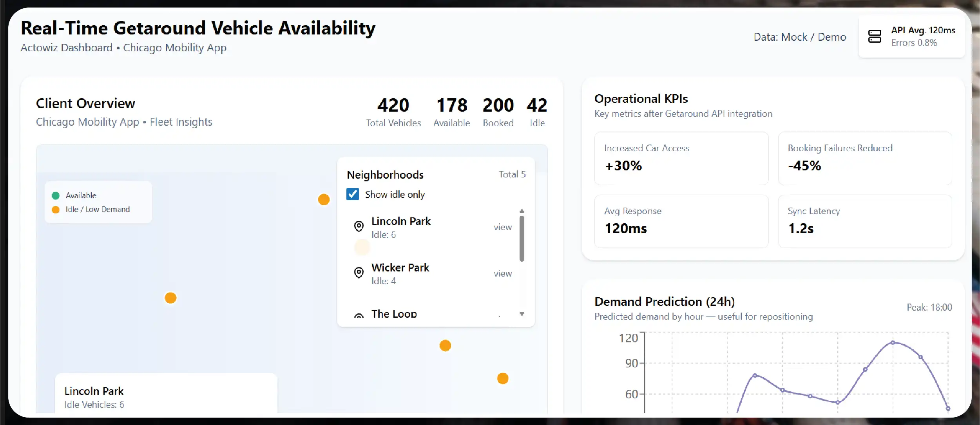
Task: Click the Sync Latency KPI card
Action: (865, 221)
